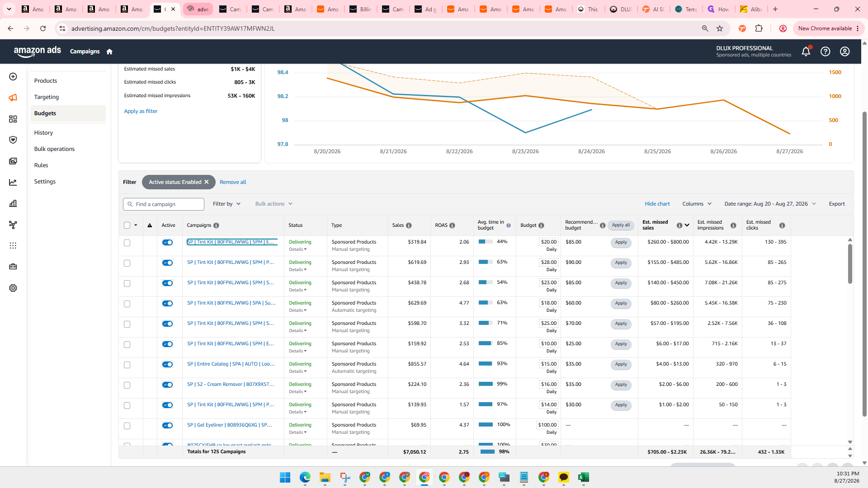868x488 pixels.
Task: Open the Bulk actions dropdown
Action: click(x=274, y=204)
